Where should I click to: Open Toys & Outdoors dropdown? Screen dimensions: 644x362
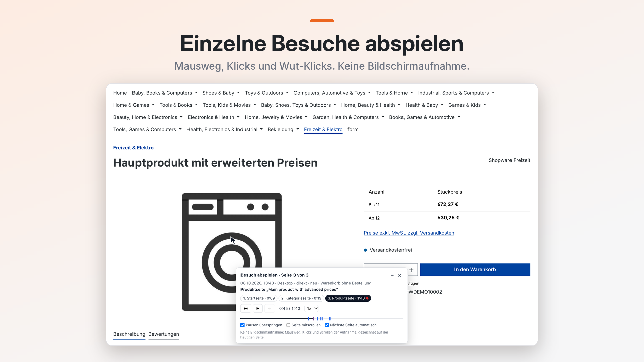tap(267, 93)
